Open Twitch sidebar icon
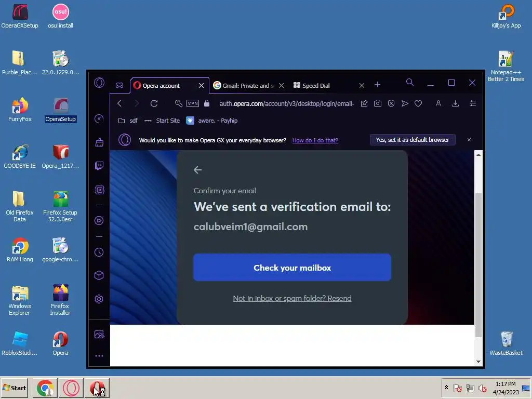The width and height of the screenshot is (532, 399). click(x=99, y=166)
